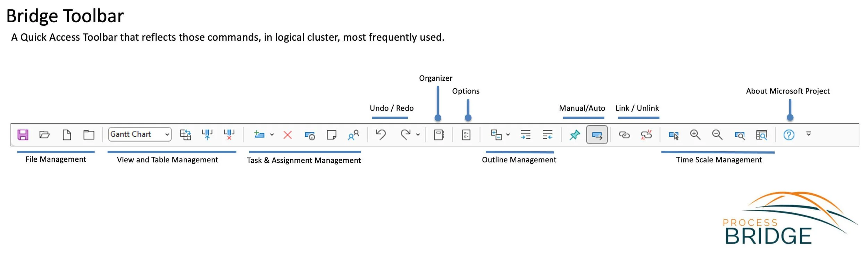Click the Redo curved arrow
This screenshot has width=868, height=258.
[405, 135]
